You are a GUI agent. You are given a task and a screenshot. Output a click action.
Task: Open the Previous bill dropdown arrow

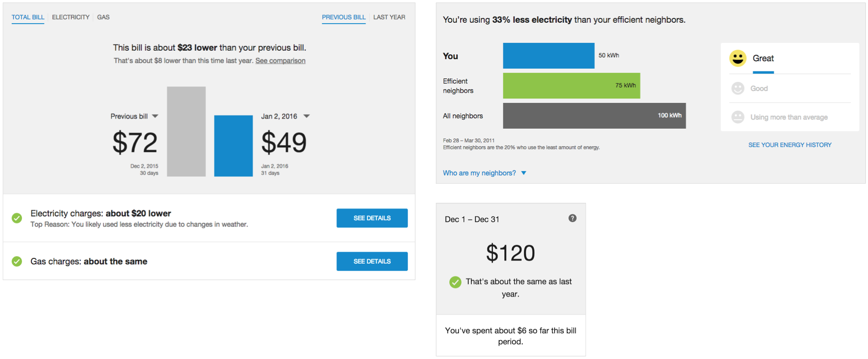click(x=155, y=116)
